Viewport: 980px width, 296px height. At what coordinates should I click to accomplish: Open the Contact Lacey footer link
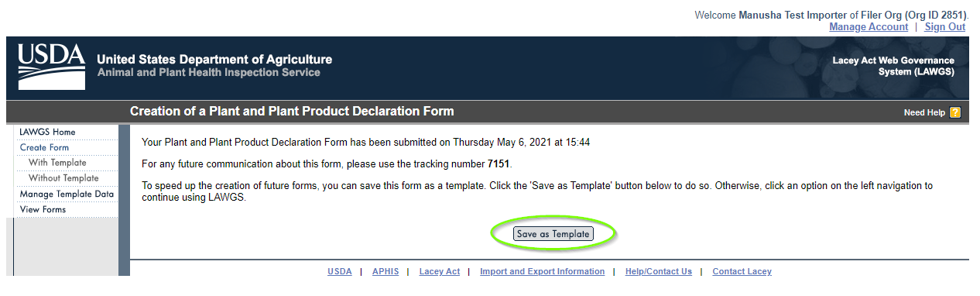pyautogui.click(x=742, y=271)
